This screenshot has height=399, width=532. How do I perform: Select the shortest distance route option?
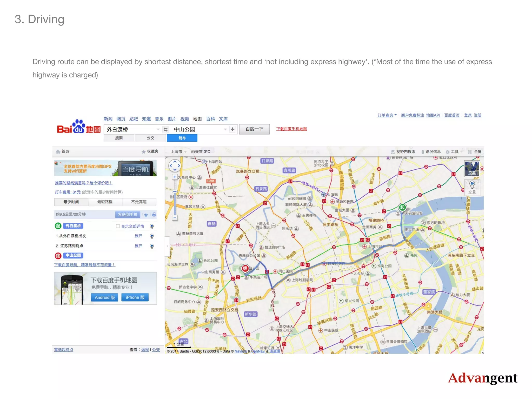click(x=105, y=202)
